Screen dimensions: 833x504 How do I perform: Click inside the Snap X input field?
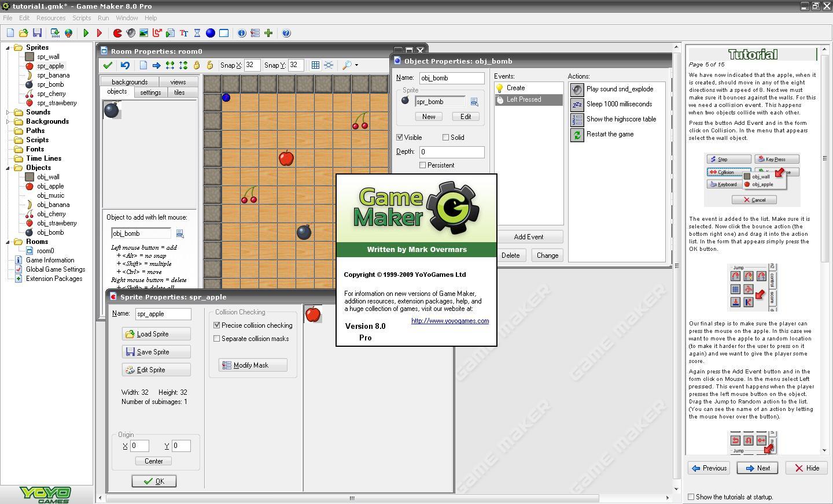[252, 65]
